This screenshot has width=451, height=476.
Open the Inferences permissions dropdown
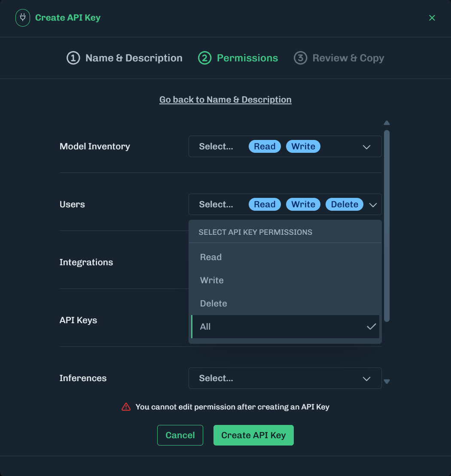pyautogui.click(x=366, y=378)
